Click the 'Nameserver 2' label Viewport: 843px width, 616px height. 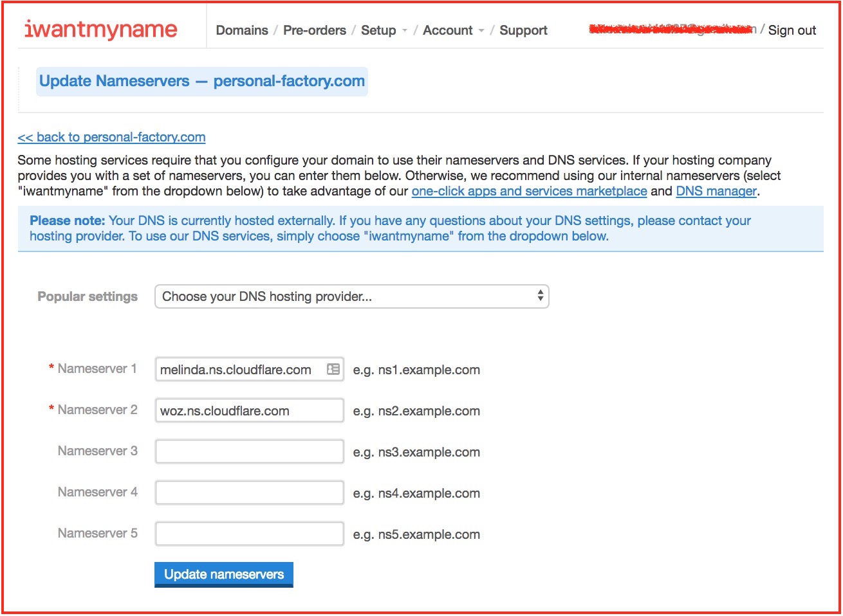click(97, 410)
